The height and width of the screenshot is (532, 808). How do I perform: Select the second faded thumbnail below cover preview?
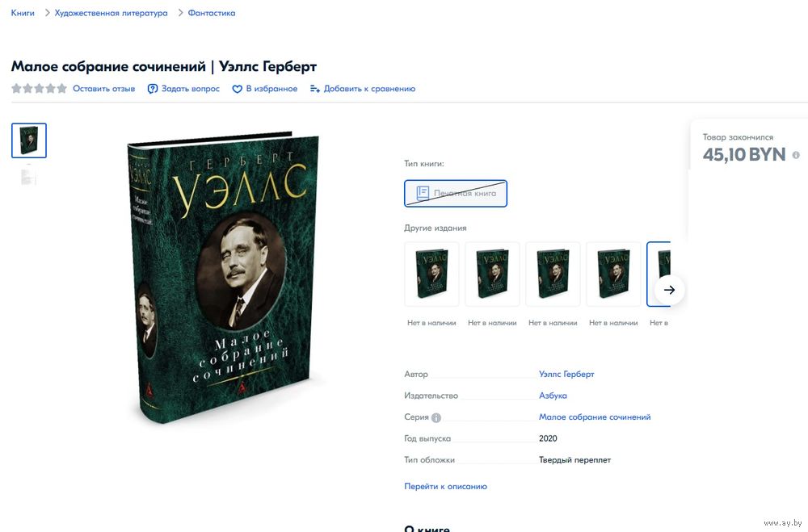pyautogui.click(x=28, y=176)
